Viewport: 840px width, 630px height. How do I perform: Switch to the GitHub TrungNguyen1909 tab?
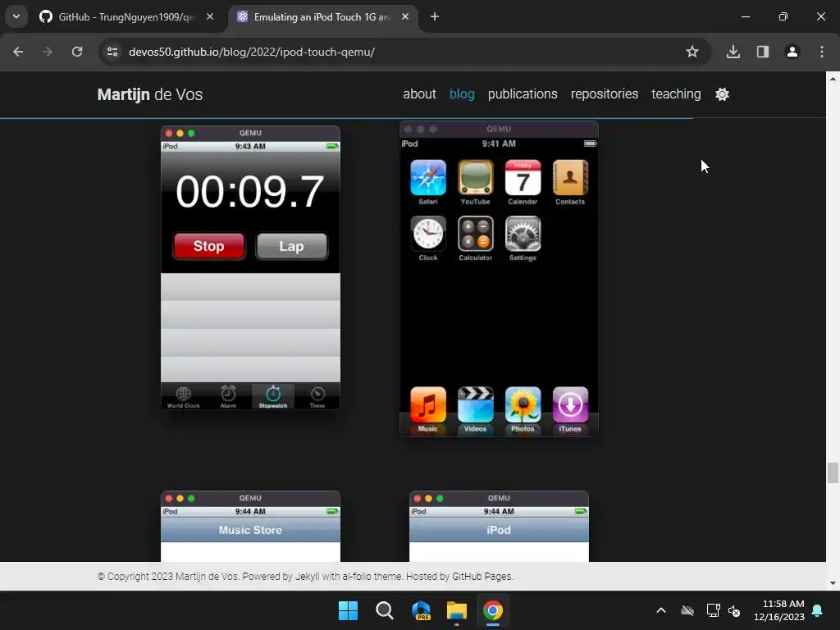tap(126, 17)
